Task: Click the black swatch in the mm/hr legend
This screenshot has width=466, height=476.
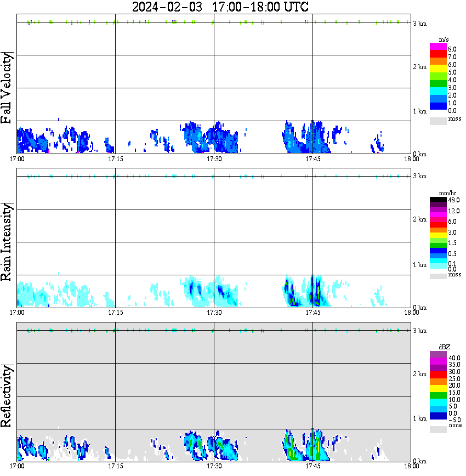Action: [438, 200]
